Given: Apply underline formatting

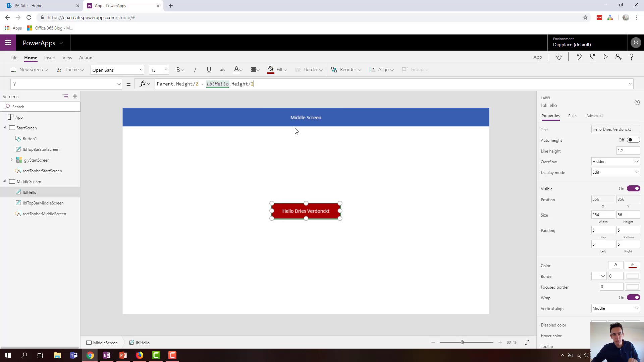Looking at the screenshot, I should click(x=209, y=70).
